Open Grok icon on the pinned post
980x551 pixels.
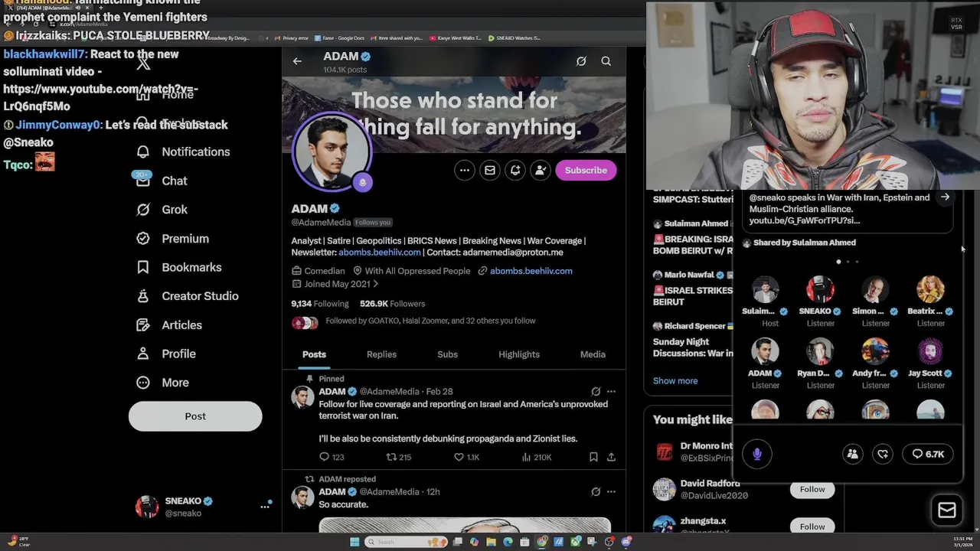(596, 391)
